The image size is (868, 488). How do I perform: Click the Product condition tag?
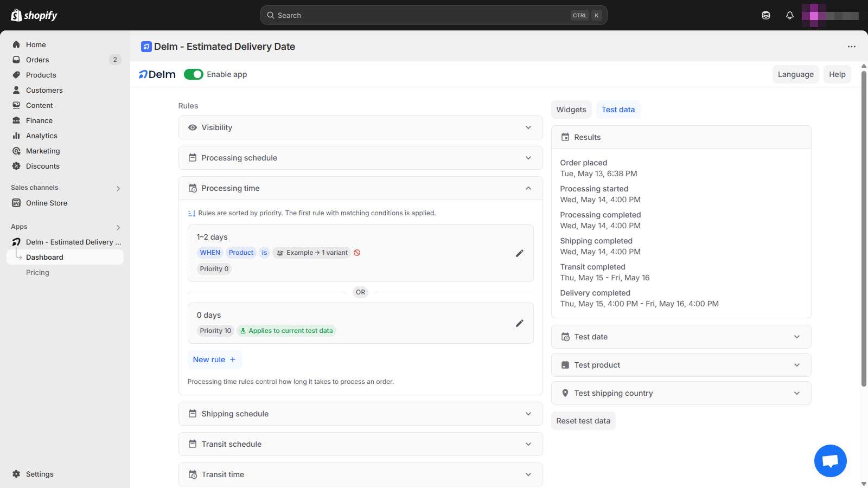pyautogui.click(x=241, y=253)
